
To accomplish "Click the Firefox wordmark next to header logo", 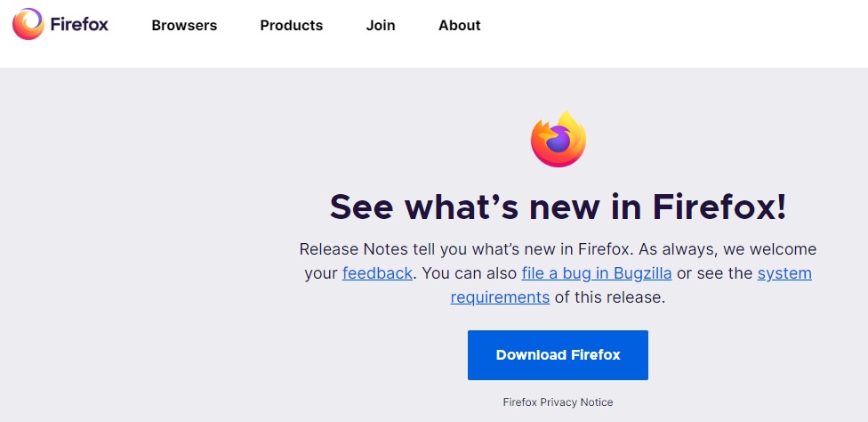I will (79, 24).
